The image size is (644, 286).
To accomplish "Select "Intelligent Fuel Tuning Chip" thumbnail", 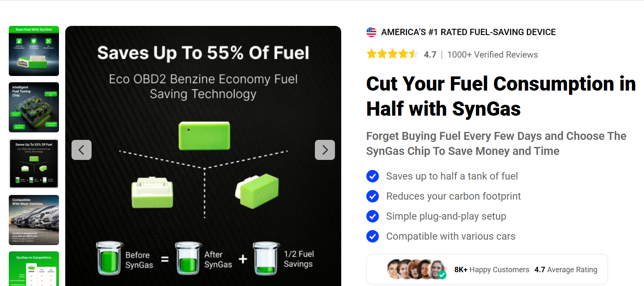I will click(x=34, y=107).
